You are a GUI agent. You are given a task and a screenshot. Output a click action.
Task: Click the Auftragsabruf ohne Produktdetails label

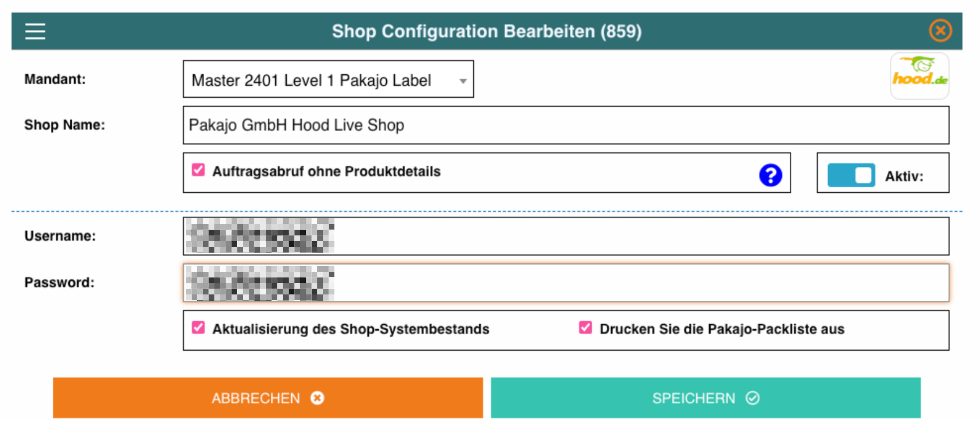(x=326, y=172)
